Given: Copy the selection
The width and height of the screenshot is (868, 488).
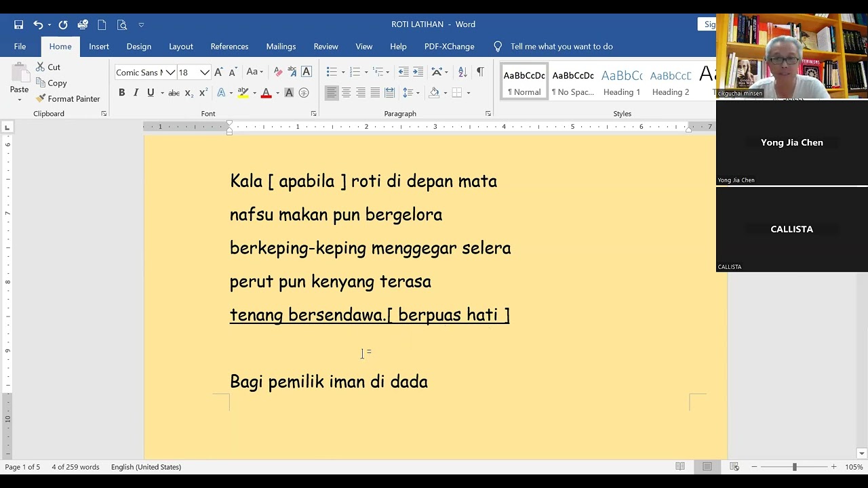Looking at the screenshot, I should (51, 83).
